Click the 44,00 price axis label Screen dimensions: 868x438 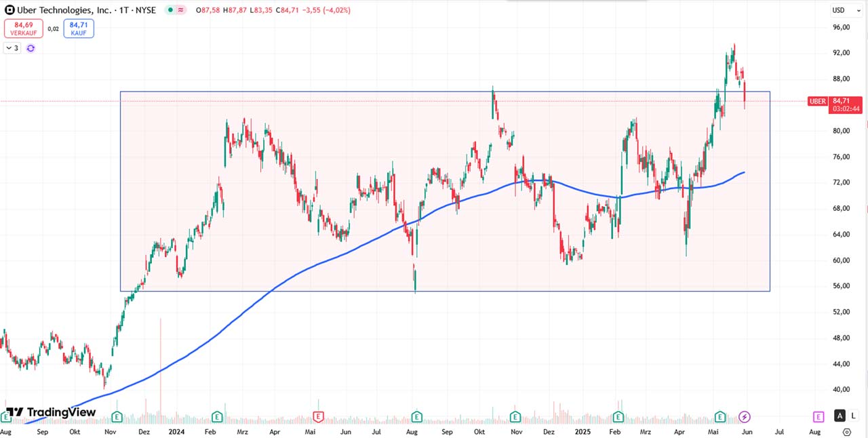(841, 364)
